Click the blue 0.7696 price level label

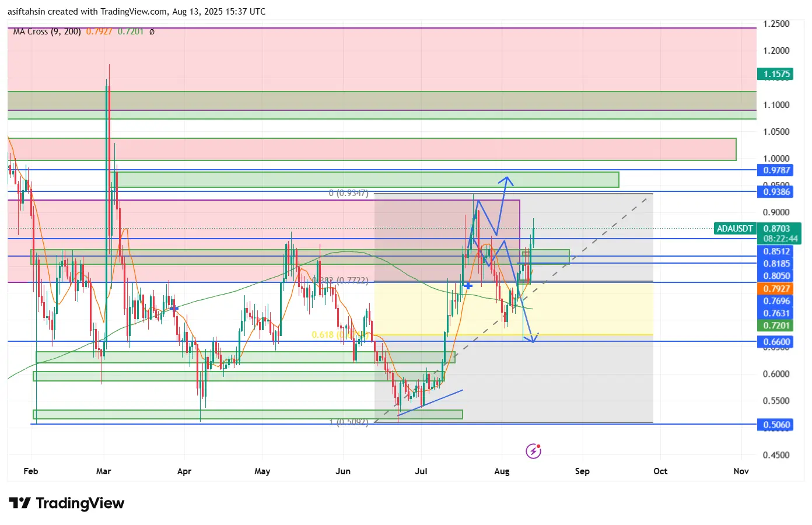pyautogui.click(x=776, y=301)
